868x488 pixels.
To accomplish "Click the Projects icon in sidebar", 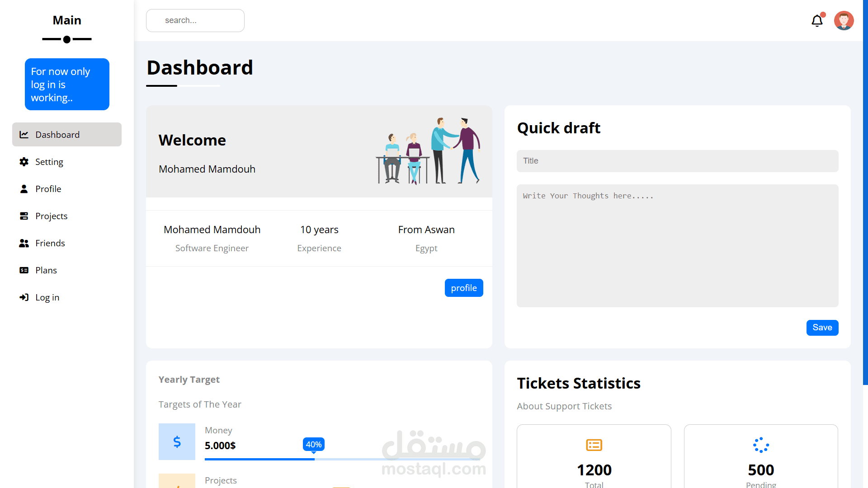I will point(24,216).
